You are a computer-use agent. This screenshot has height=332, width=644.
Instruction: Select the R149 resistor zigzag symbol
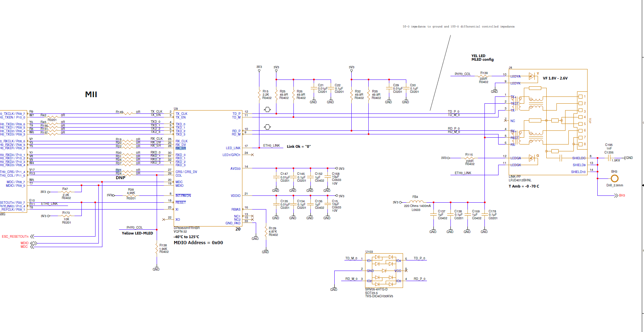[128, 113]
